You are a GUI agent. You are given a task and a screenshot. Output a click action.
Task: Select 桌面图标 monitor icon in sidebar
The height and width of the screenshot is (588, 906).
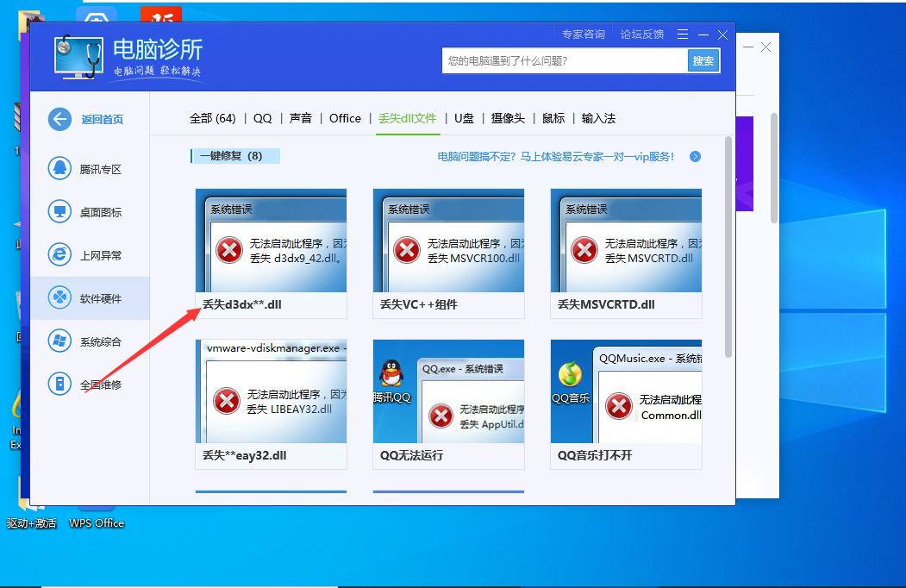coord(59,212)
